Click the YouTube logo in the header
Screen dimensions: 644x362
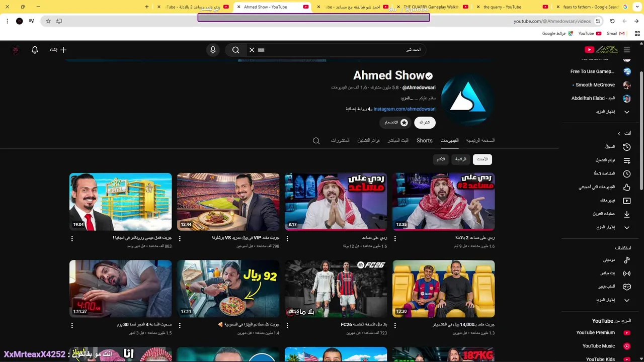click(601, 50)
